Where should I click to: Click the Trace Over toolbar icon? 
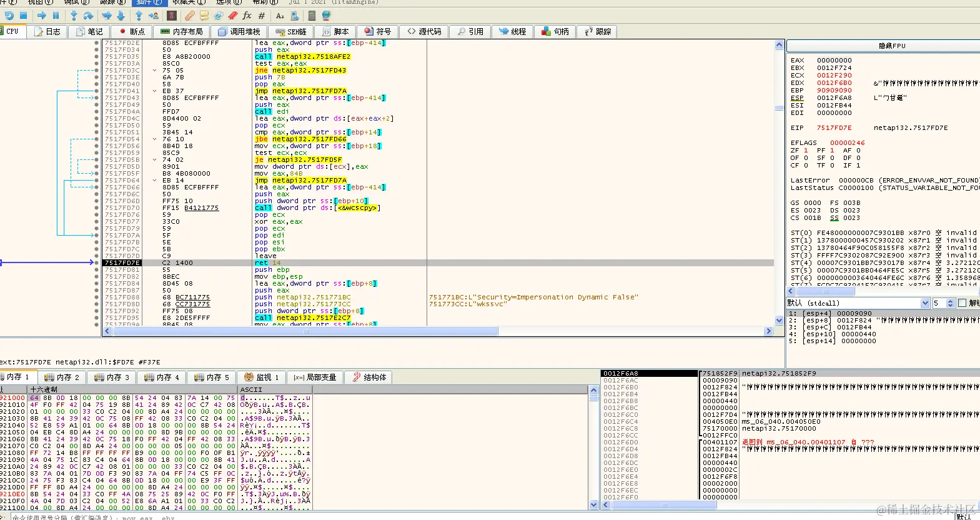click(121, 16)
